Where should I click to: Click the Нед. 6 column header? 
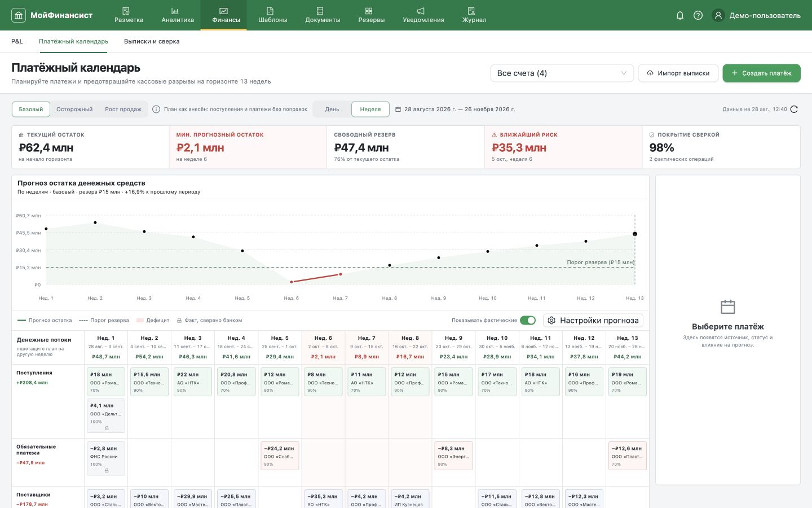323,347
